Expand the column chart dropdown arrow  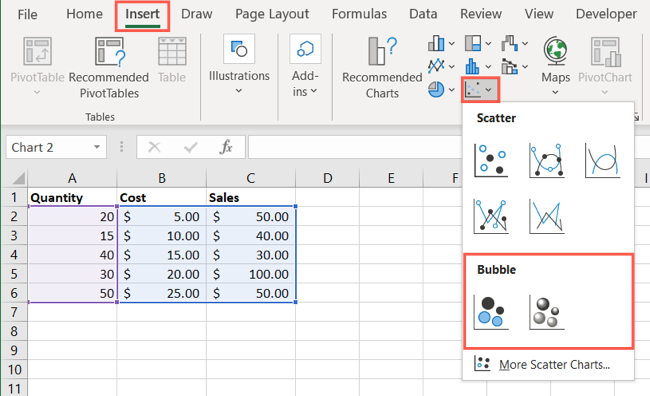pyautogui.click(x=451, y=44)
